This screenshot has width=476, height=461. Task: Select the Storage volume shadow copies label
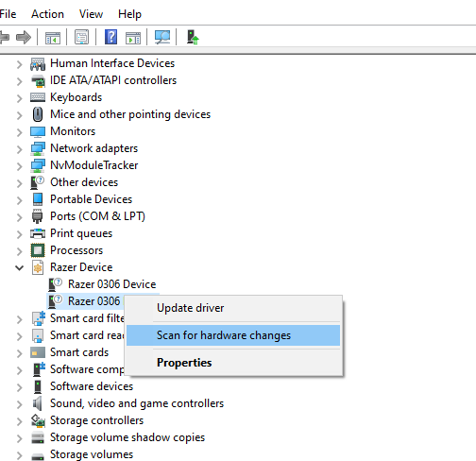127,437
